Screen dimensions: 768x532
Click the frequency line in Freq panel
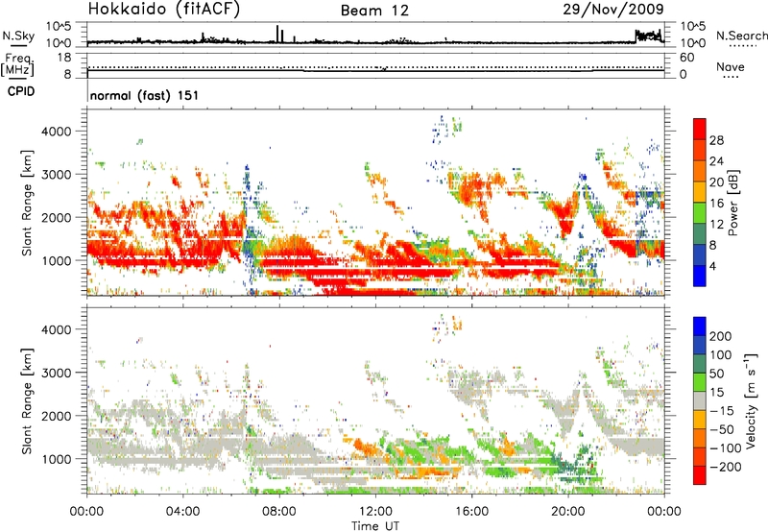(375, 71)
